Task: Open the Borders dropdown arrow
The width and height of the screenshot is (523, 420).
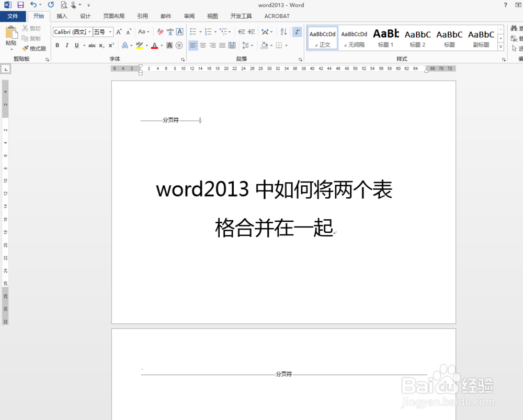Action: 287,46
